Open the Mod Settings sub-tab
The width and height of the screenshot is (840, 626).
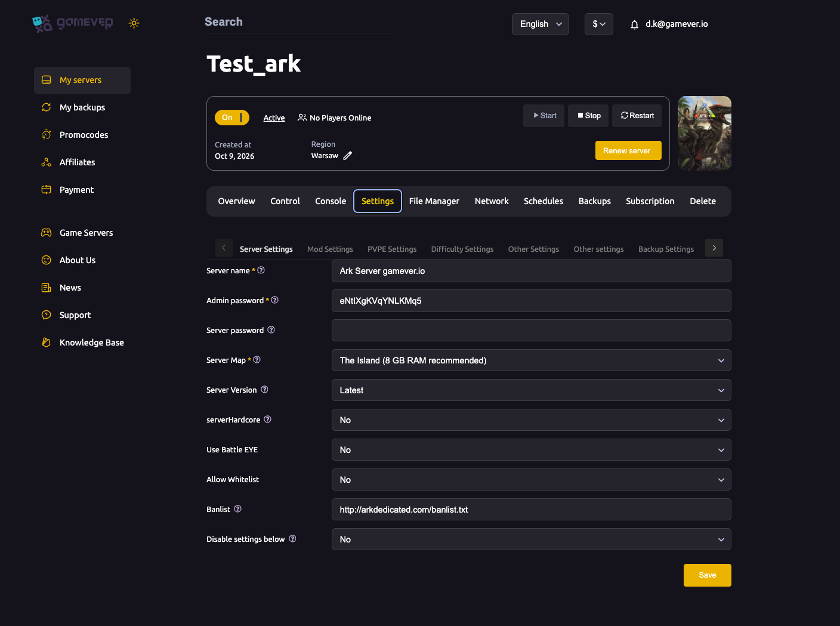pyautogui.click(x=330, y=249)
